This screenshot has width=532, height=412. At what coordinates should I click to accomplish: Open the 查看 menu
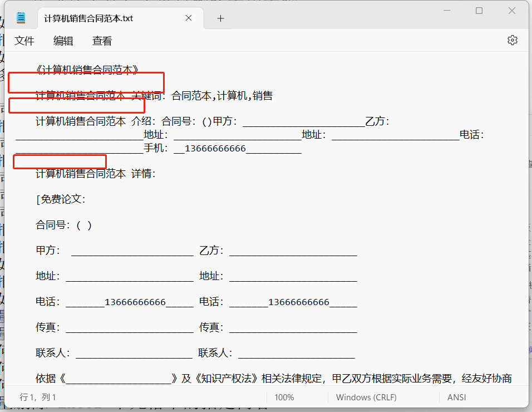point(101,41)
